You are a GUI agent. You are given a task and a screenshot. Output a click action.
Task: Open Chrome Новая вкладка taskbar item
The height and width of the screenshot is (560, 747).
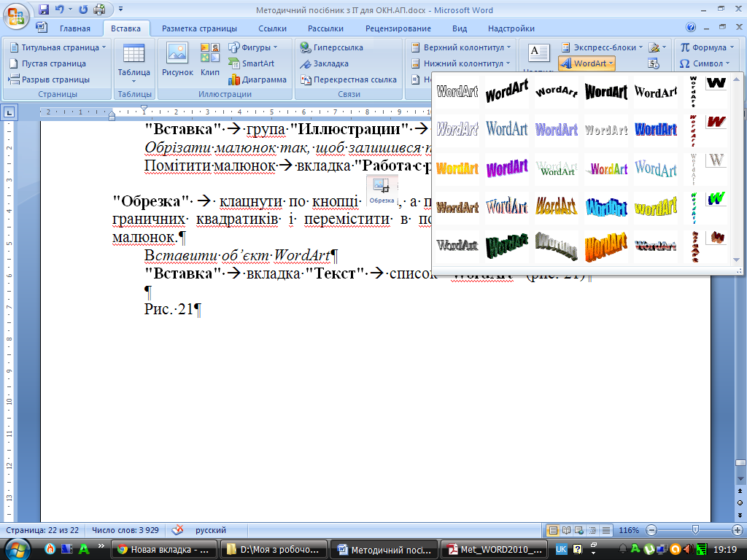164,550
